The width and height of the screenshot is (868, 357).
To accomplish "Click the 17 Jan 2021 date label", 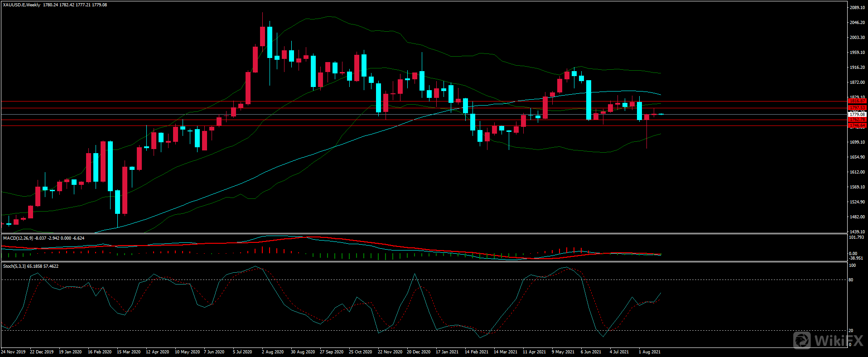I will point(447,352).
